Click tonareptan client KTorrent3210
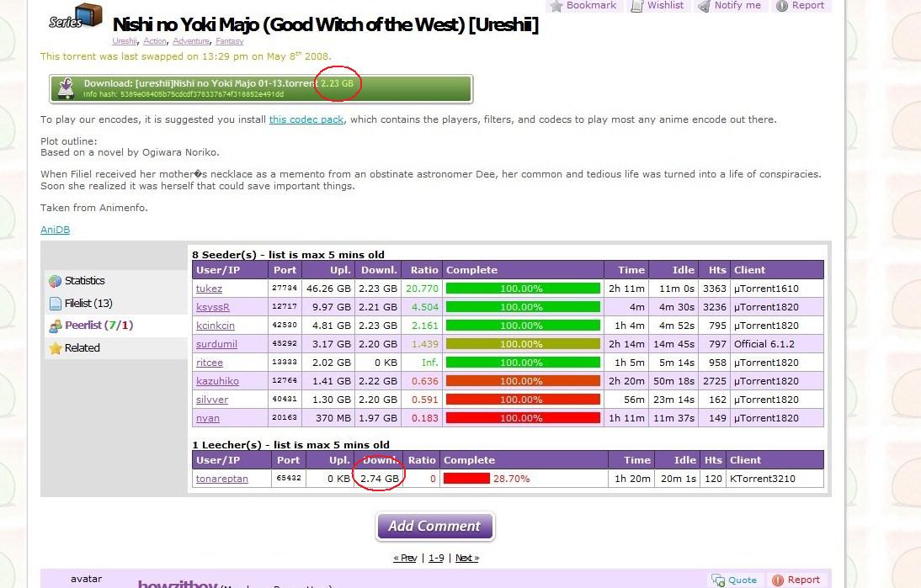Screen dimensions: 921x588 (x=763, y=479)
